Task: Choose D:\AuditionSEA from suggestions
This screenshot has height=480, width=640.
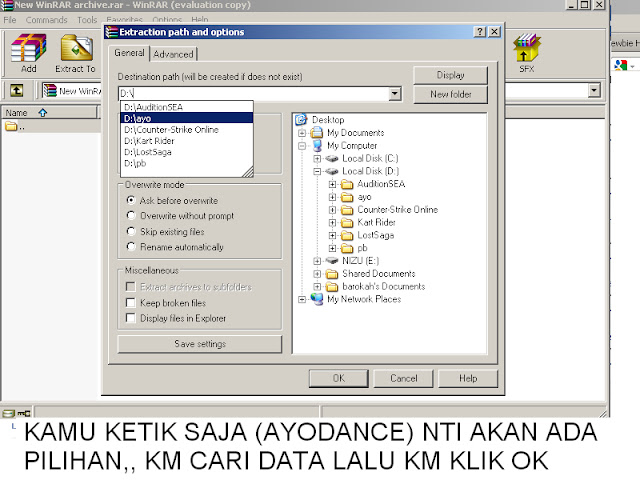Action: (187, 107)
